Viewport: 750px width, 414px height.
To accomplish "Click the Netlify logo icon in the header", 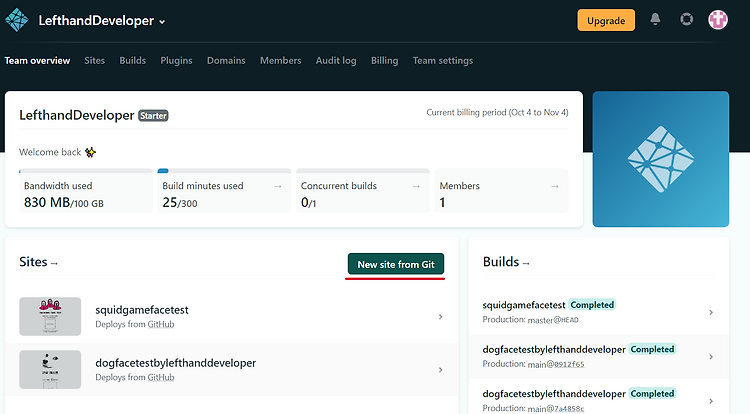I will pyautogui.click(x=17, y=21).
